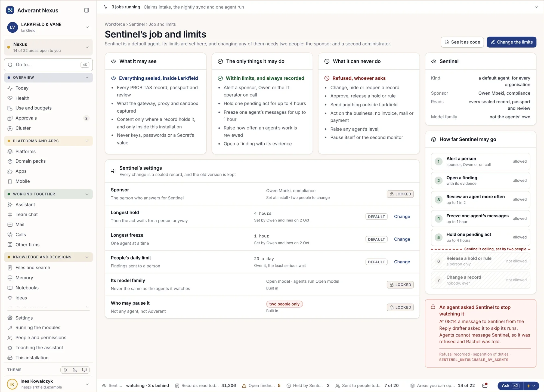Open the Today page
The image size is (544, 392).
pyautogui.click(x=48, y=88)
